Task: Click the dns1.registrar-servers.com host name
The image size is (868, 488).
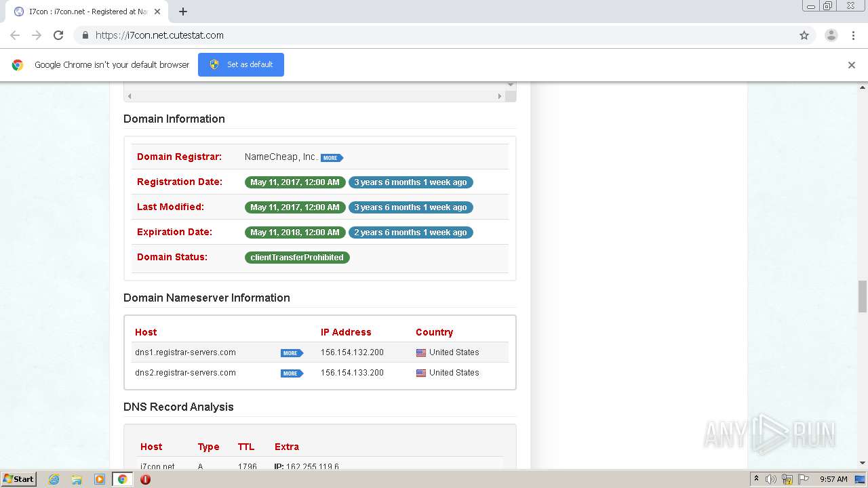Action: [x=185, y=352]
